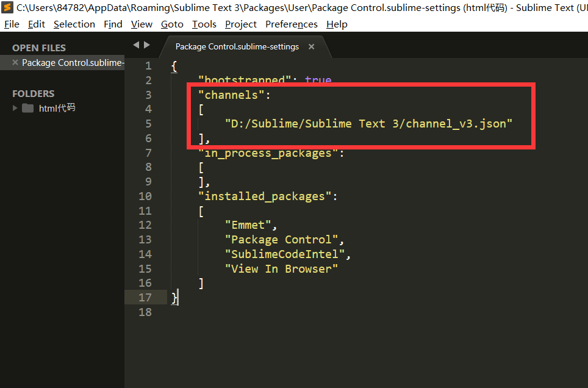Click the closing bracket on line 16
588x388 pixels.
pyautogui.click(x=201, y=283)
